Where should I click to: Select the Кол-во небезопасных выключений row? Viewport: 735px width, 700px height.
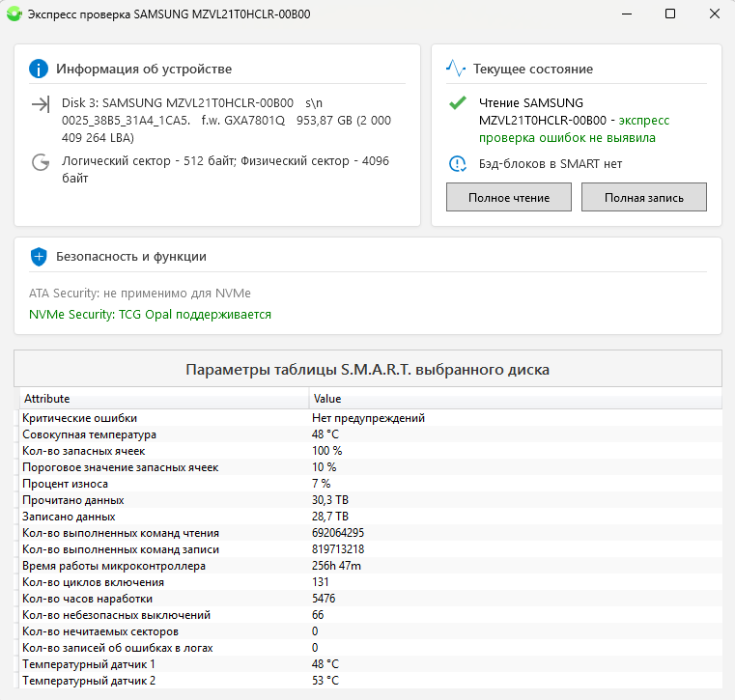tap(370, 615)
